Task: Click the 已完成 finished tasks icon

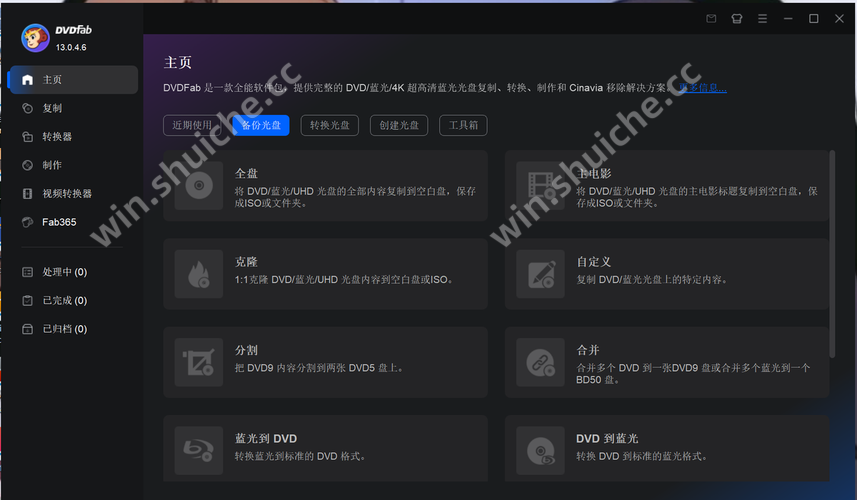Action: tap(27, 301)
